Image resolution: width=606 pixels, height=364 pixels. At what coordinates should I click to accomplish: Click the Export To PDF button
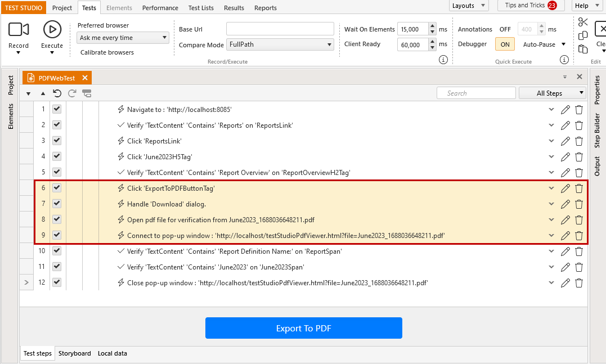click(x=304, y=328)
